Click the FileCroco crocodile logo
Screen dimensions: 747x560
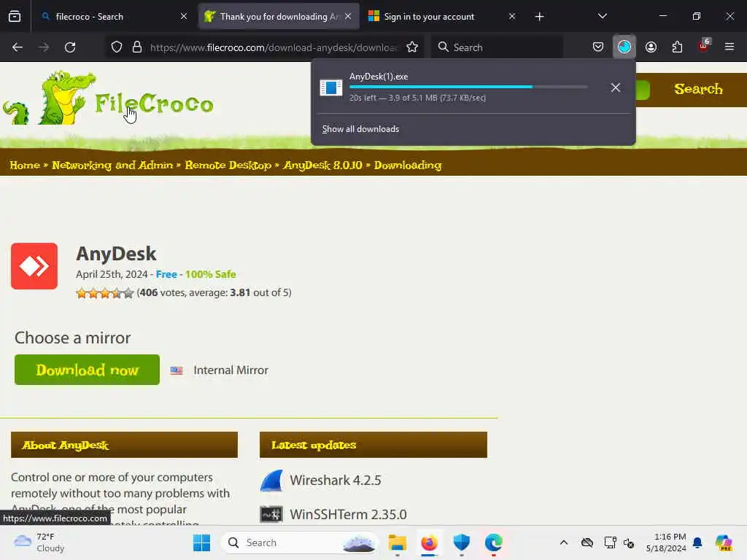coord(109,98)
